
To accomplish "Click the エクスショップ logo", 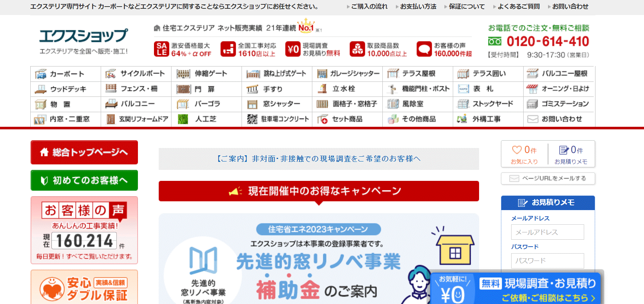I will tap(84, 41).
